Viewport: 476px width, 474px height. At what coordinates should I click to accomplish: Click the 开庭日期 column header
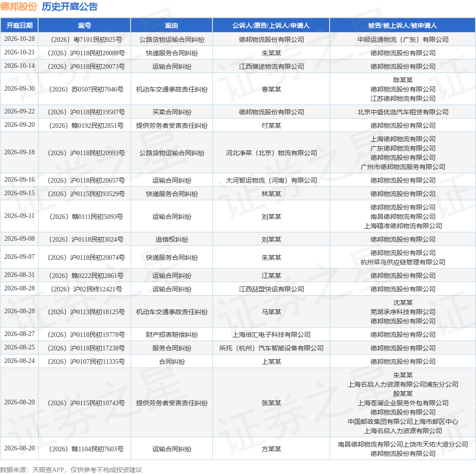coord(20,26)
